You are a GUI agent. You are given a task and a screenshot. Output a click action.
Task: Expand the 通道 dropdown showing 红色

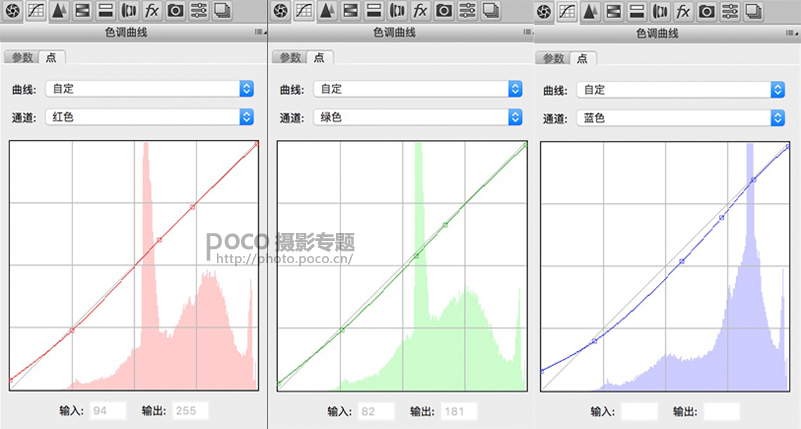150,117
